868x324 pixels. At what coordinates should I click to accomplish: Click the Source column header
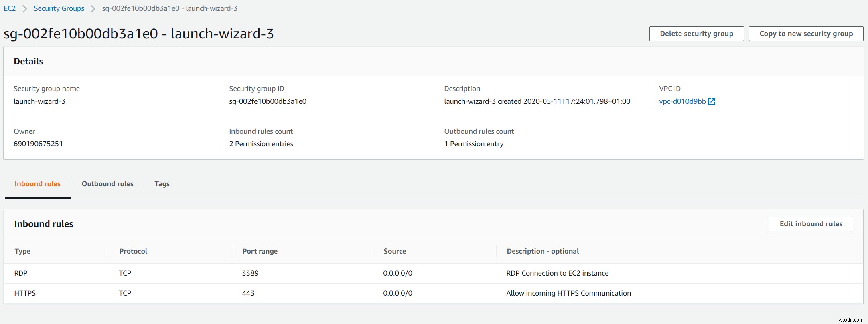pyautogui.click(x=395, y=251)
